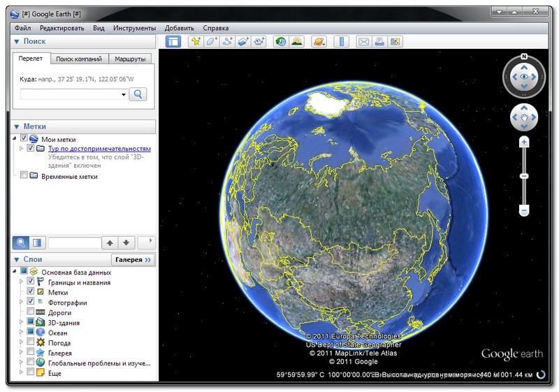
Task: Open the Файл menu
Action: pos(23,28)
